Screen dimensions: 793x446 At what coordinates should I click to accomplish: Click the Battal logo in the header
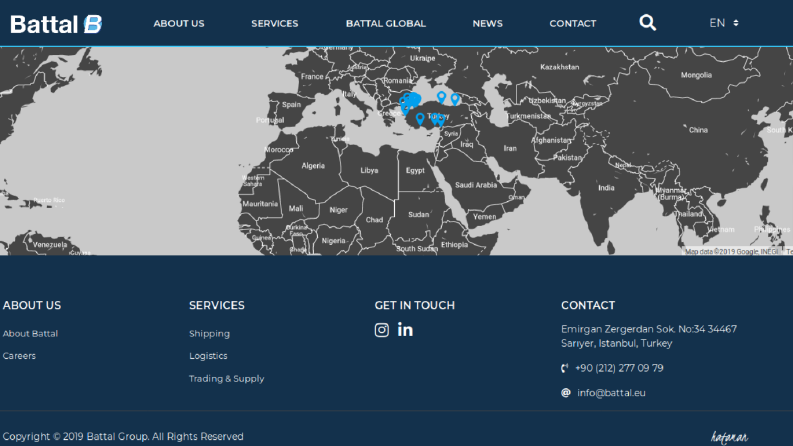click(x=56, y=24)
